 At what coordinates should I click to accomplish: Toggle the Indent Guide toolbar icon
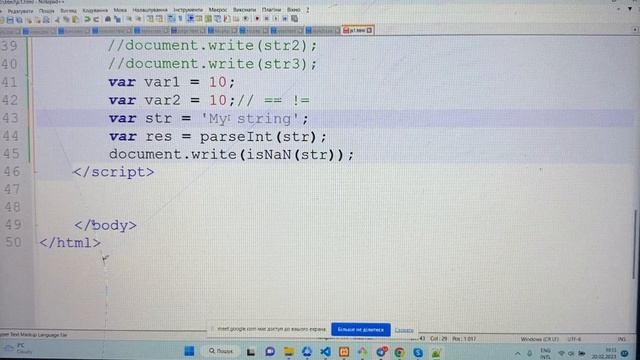coord(191,19)
